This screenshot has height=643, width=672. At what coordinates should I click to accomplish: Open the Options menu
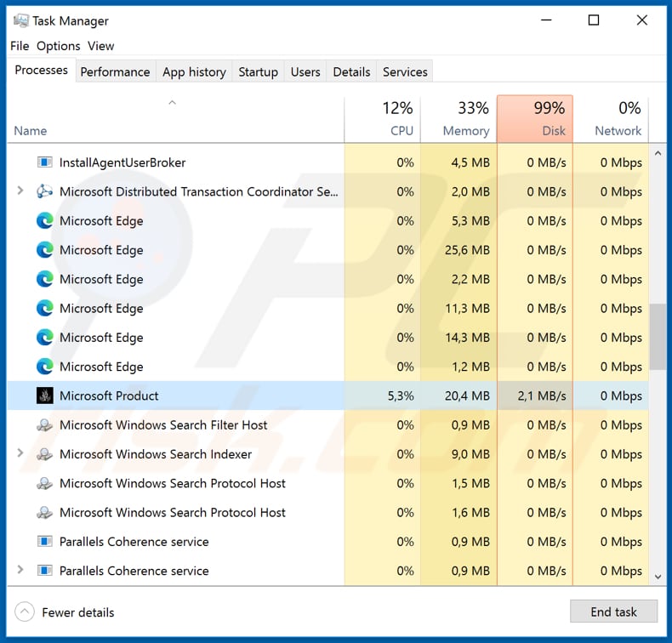tap(58, 46)
